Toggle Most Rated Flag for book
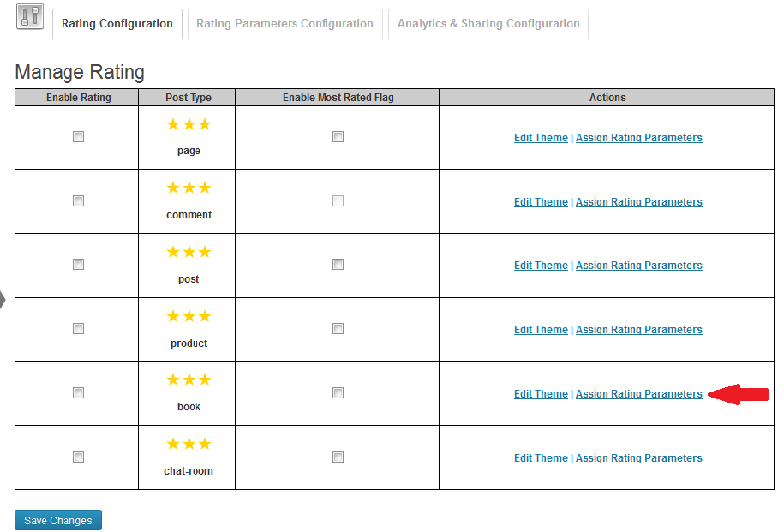Image resolution: width=784 pixels, height=532 pixels. pyautogui.click(x=338, y=392)
